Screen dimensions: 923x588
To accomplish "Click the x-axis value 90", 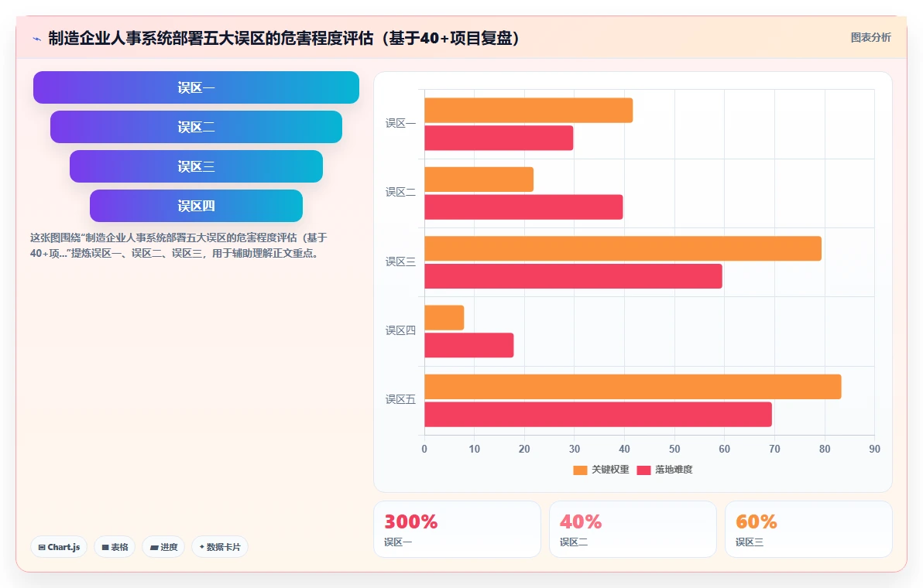I will coord(875,450).
